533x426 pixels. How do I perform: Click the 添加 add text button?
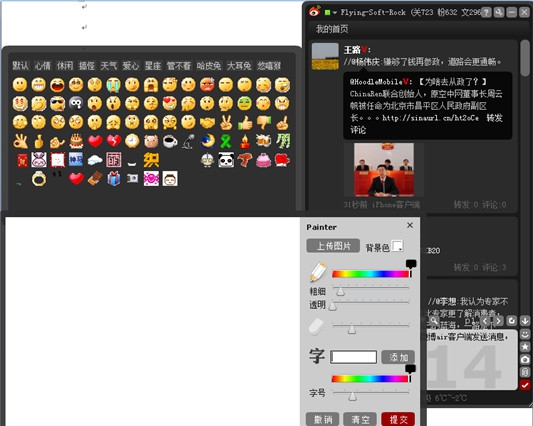(x=398, y=357)
